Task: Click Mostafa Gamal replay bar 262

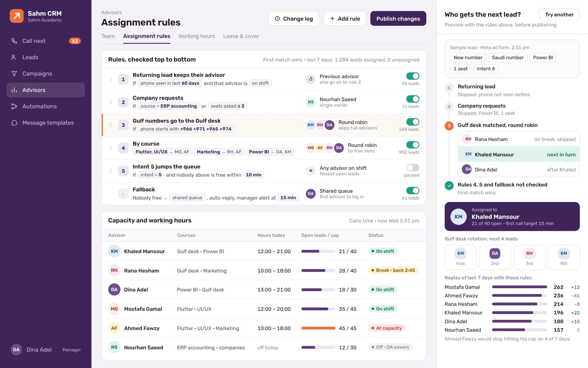Action: [x=519, y=287]
